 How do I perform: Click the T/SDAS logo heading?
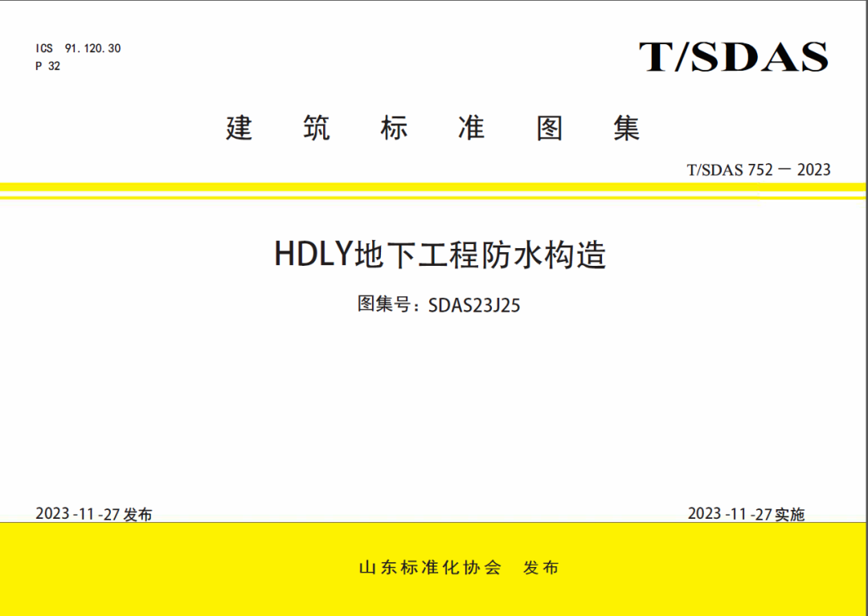coord(734,57)
